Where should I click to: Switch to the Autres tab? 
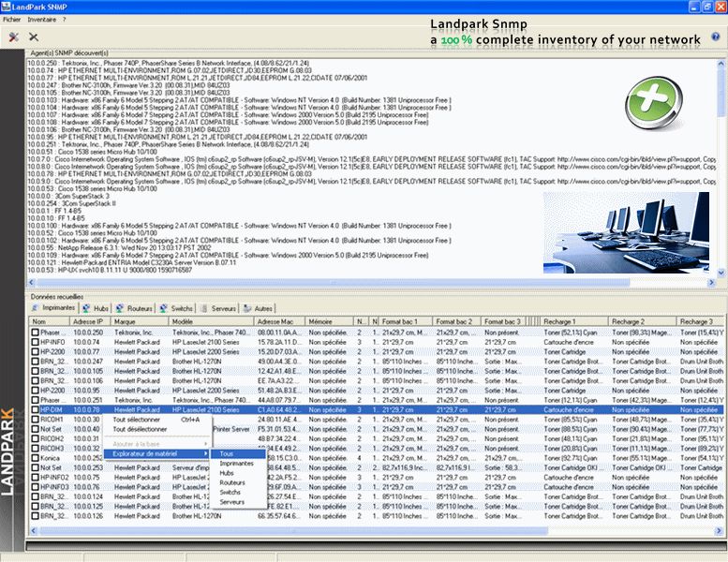[259, 308]
